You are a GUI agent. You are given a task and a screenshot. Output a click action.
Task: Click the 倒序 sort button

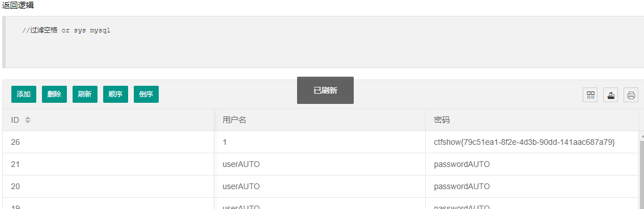[x=146, y=94]
